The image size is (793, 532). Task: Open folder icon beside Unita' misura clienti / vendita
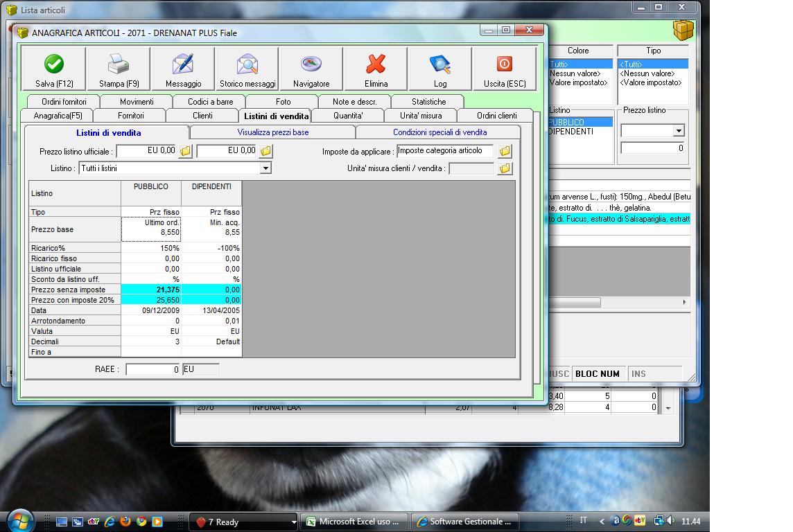(x=505, y=169)
